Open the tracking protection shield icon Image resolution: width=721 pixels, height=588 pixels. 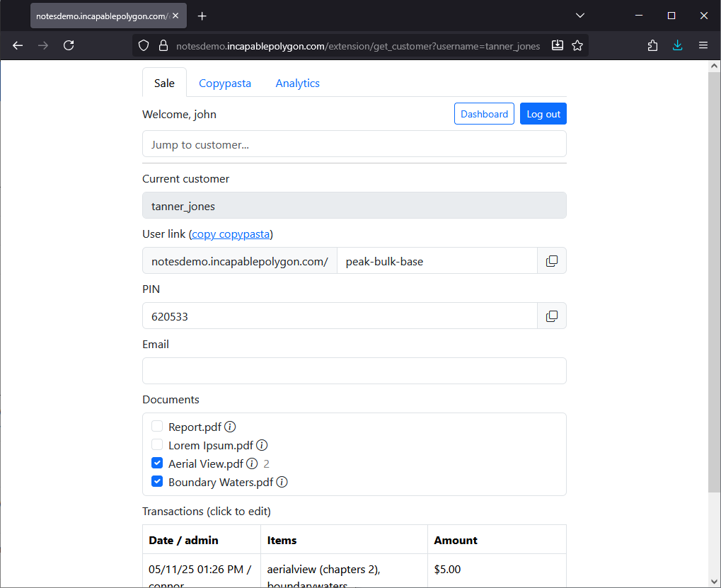point(144,45)
